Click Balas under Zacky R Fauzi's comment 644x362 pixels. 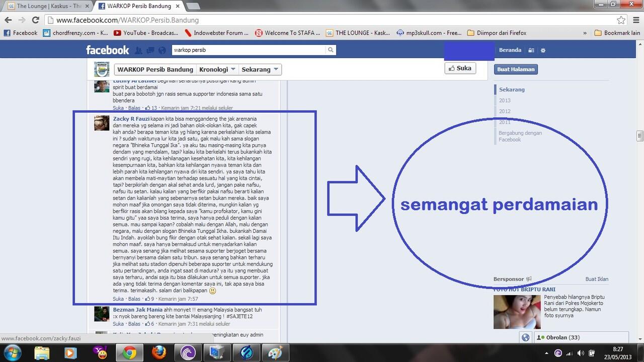[134, 299]
